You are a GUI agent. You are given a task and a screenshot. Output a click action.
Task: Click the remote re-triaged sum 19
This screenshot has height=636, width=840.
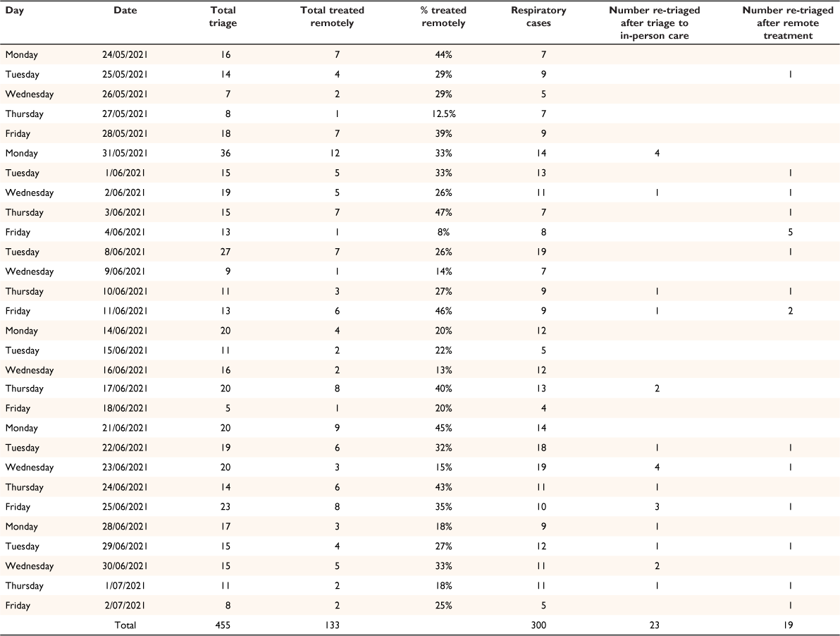(788, 625)
